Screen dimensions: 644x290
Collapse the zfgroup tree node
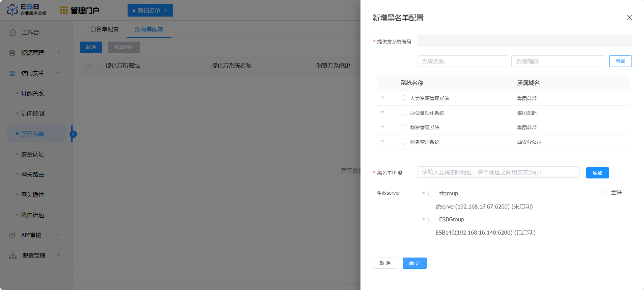[x=424, y=194]
